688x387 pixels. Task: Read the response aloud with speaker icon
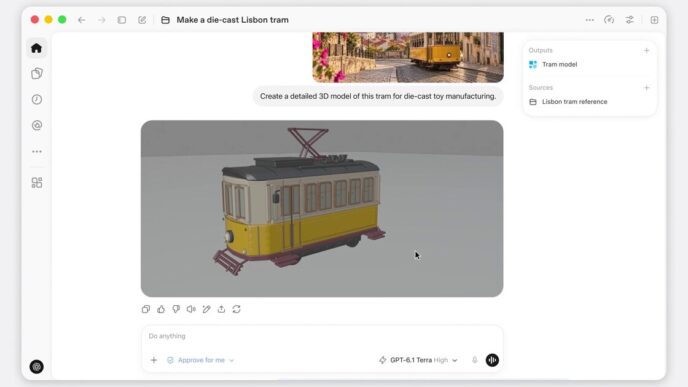coord(191,309)
